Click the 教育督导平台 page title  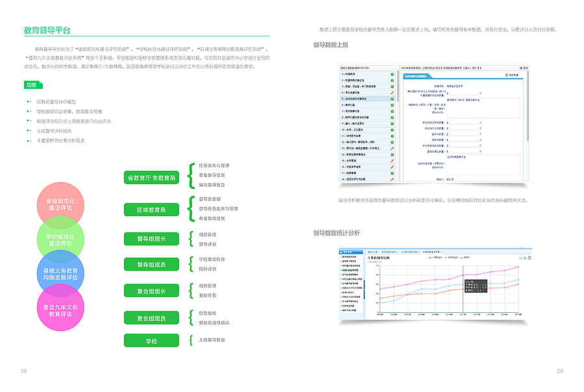point(47,31)
